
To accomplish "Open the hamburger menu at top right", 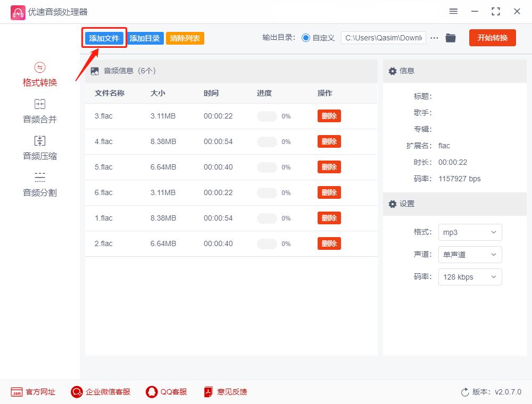I will [453, 11].
